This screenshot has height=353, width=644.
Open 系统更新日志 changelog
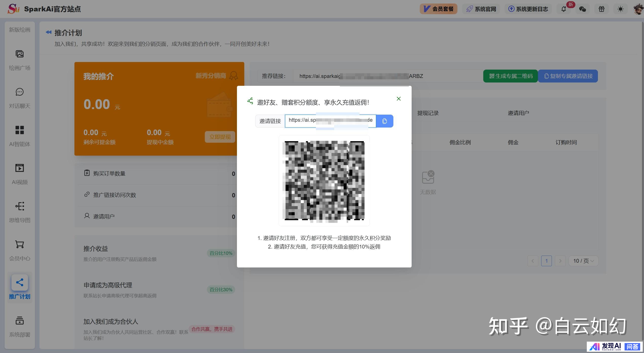point(528,9)
